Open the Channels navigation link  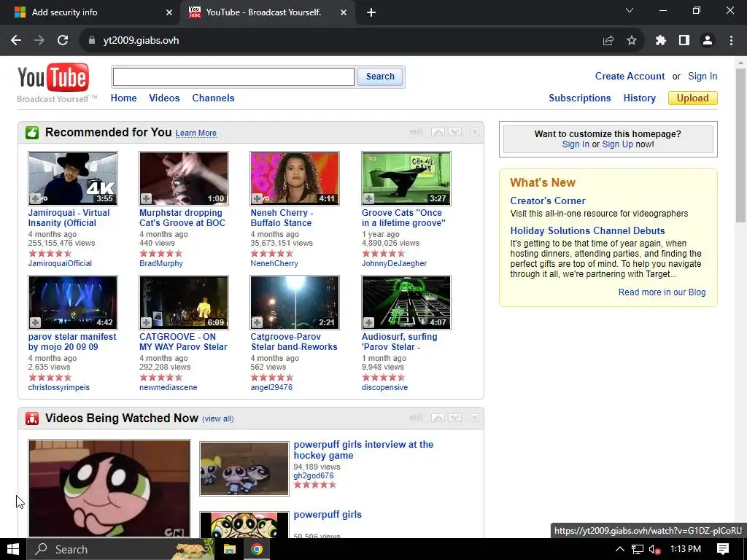(213, 98)
